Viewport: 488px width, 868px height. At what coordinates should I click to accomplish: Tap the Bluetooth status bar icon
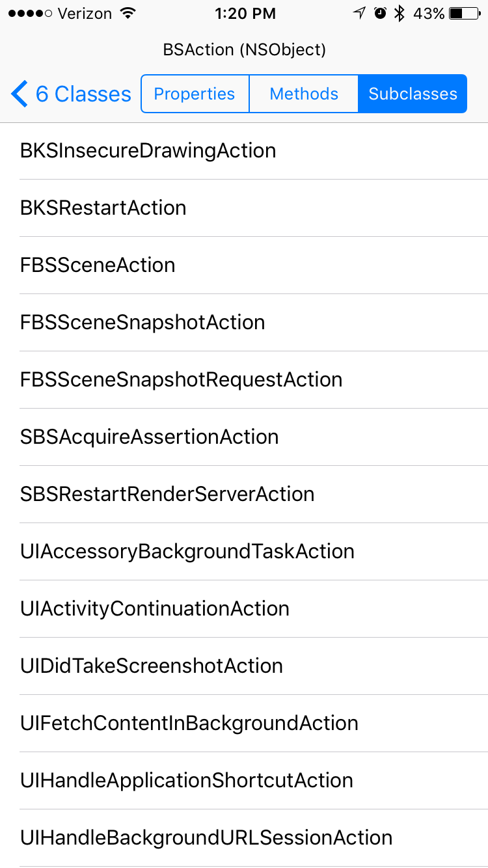tap(400, 13)
